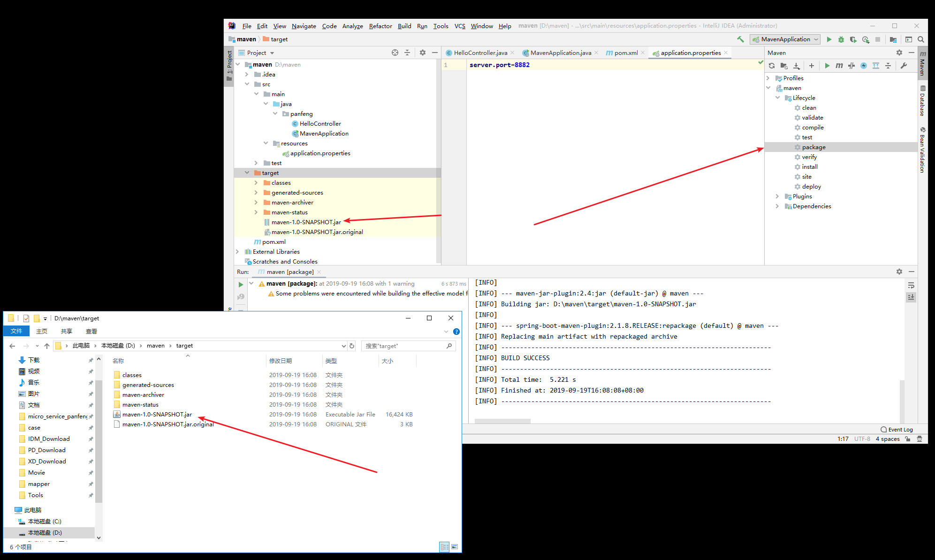Image resolution: width=935 pixels, height=560 pixels.
Task: Open Event Log in status bar
Action: (x=897, y=429)
